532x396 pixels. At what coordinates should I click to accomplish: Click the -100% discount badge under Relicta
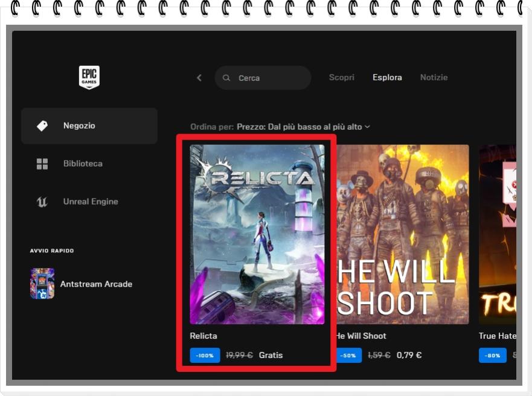pyautogui.click(x=205, y=356)
